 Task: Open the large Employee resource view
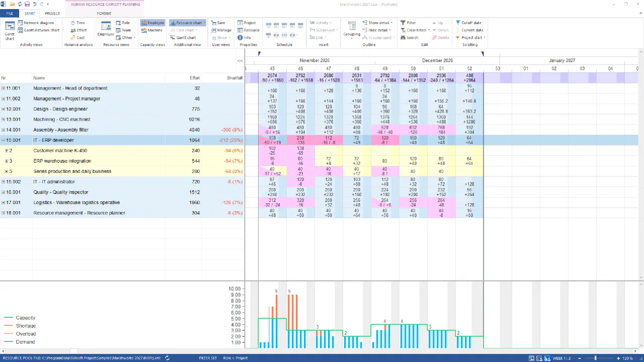106,29
